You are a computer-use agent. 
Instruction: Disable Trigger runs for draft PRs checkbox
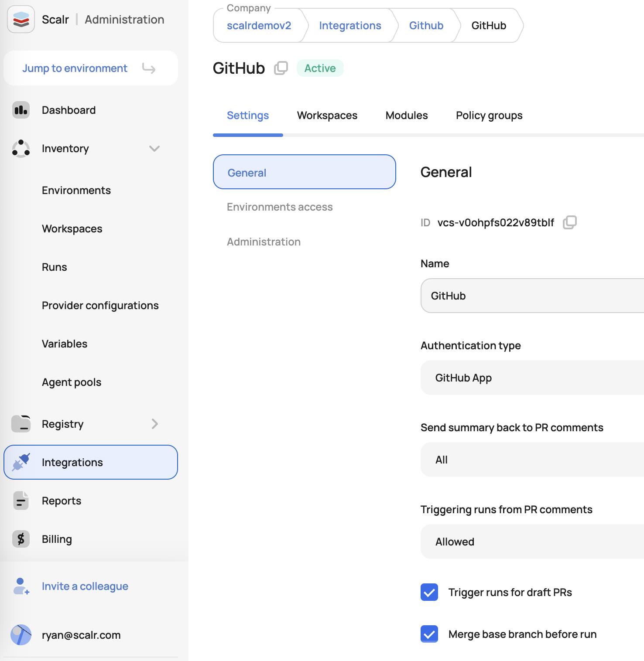429,592
